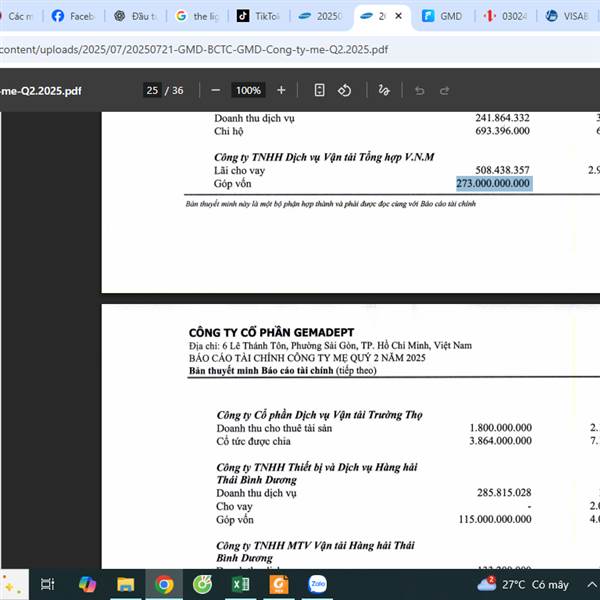This screenshot has height=600, width=600.
Task: Click the PDF address bar URL
Action: click(x=194, y=50)
